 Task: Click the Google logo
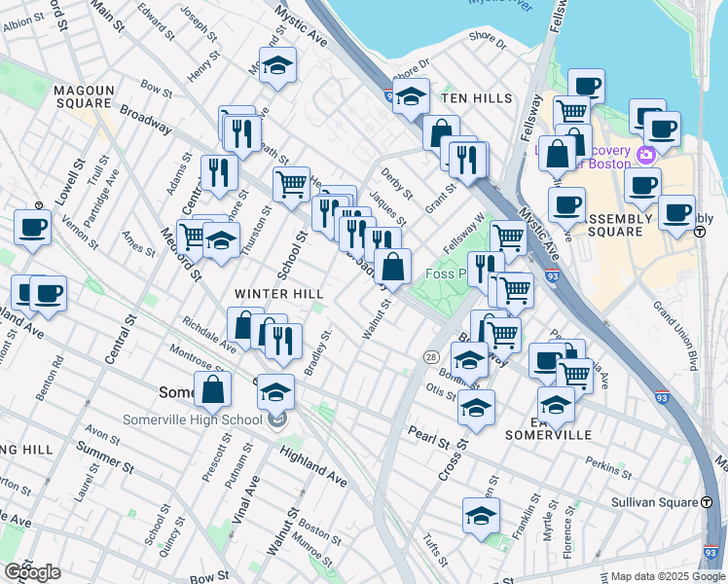[32, 572]
